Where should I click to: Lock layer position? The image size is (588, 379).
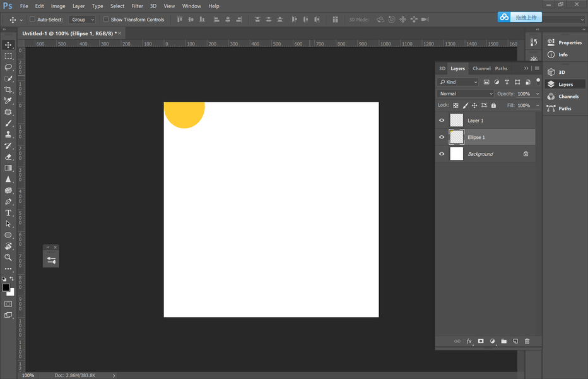[474, 105]
